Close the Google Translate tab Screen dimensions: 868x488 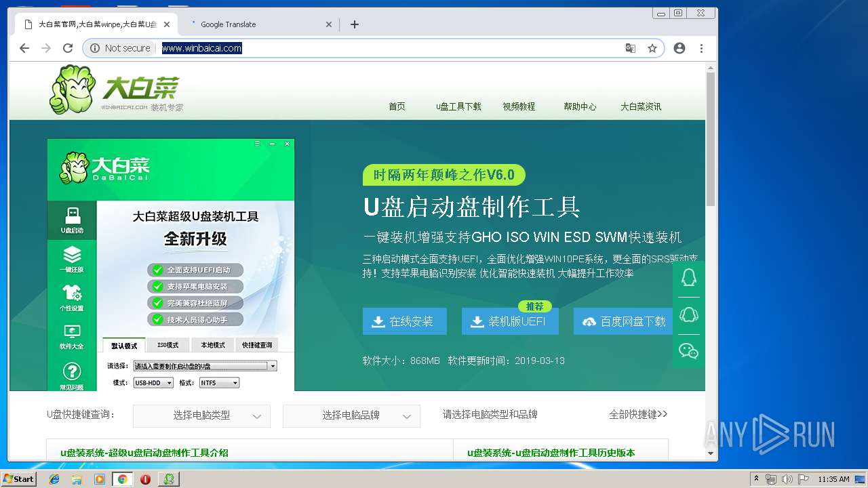tap(329, 24)
